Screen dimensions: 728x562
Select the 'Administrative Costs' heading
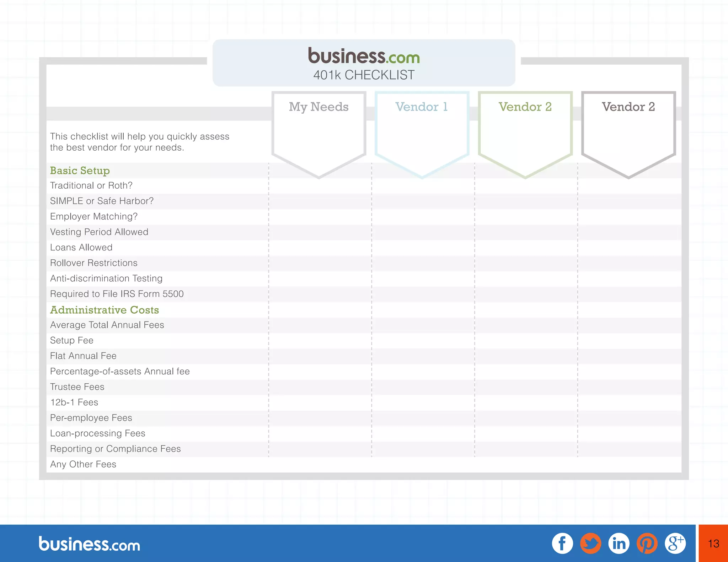pyautogui.click(x=104, y=310)
